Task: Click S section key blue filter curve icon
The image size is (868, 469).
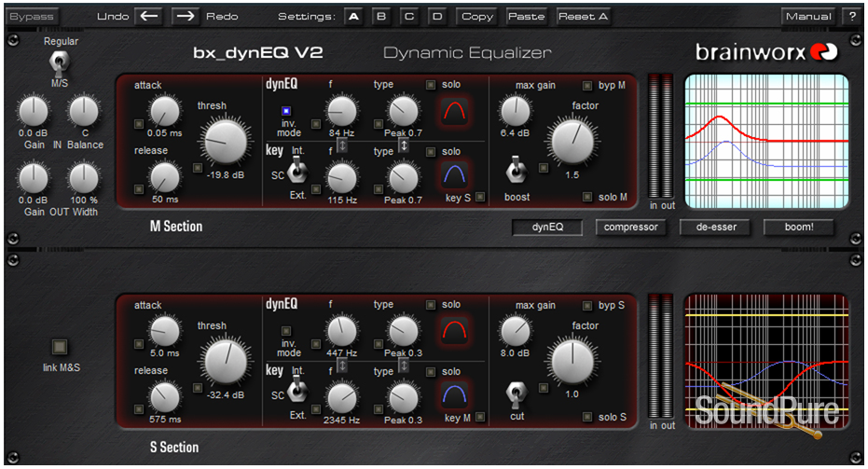Action: pos(454,393)
